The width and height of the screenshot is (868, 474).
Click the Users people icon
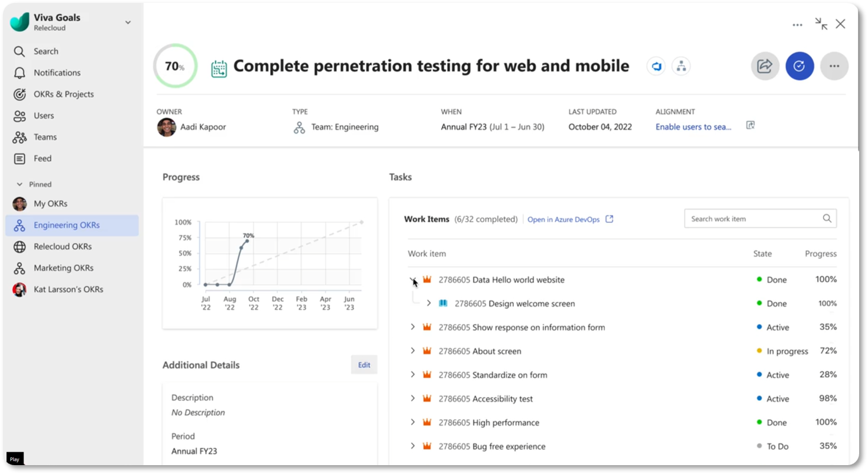coord(20,116)
